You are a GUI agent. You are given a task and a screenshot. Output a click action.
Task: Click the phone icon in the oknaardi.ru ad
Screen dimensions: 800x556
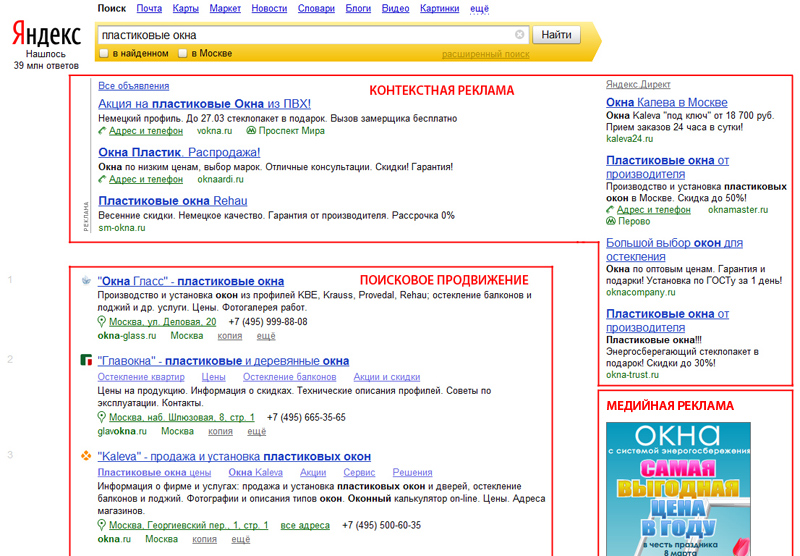[x=102, y=179]
